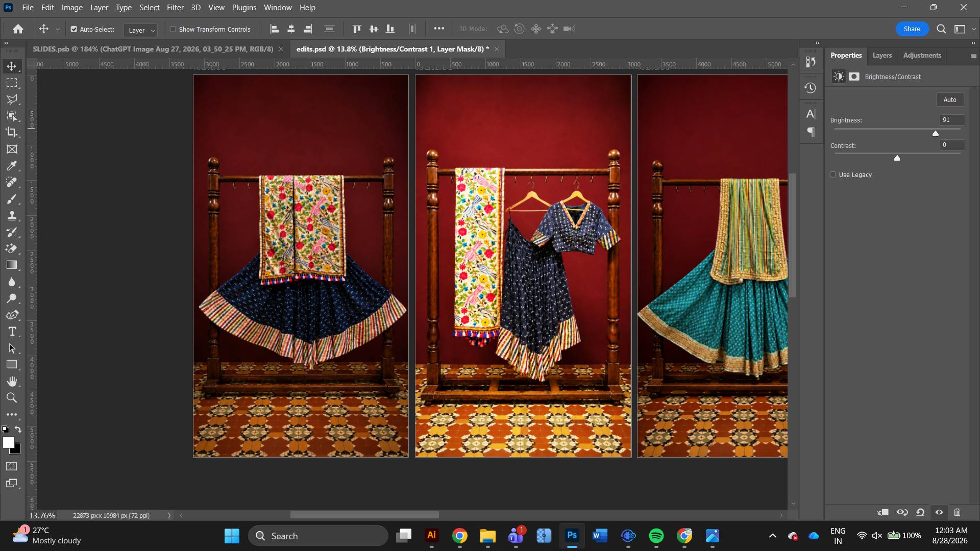Open the Properties panel menu

pos(973,56)
